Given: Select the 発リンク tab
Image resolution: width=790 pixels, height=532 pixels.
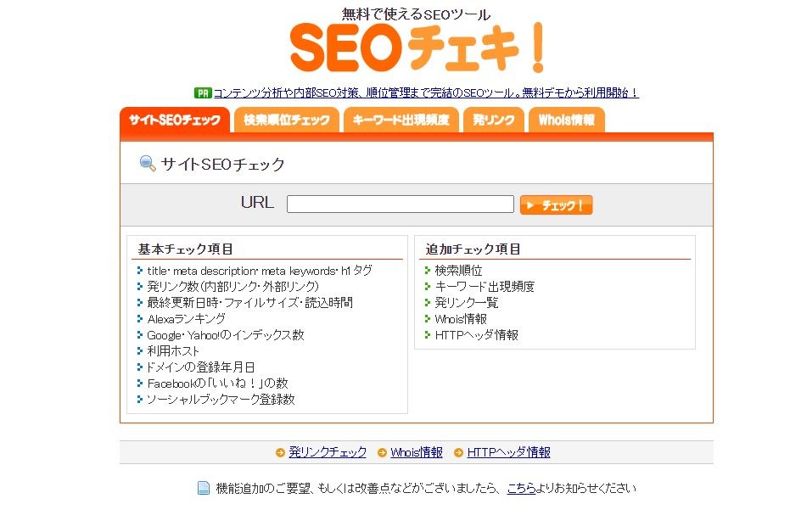Looking at the screenshot, I should [493, 120].
